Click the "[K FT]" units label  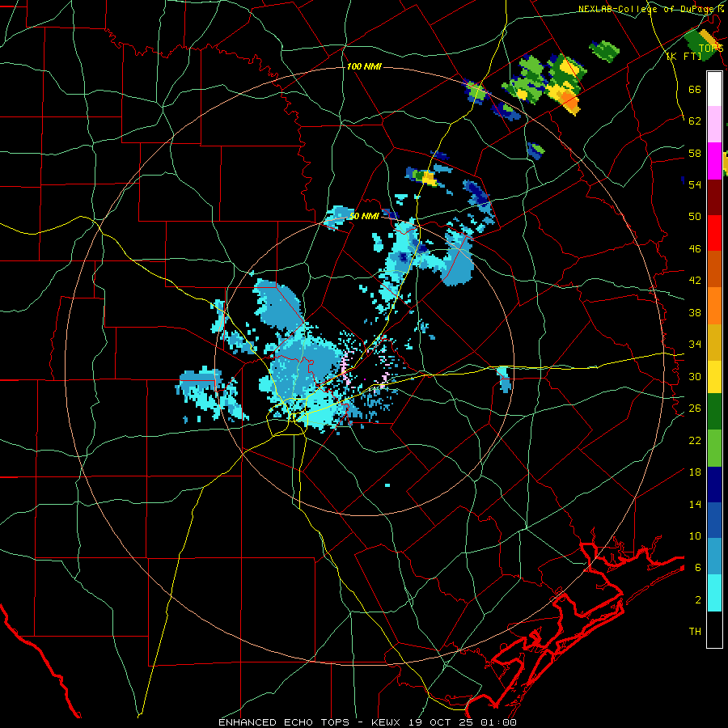(684, 57)
